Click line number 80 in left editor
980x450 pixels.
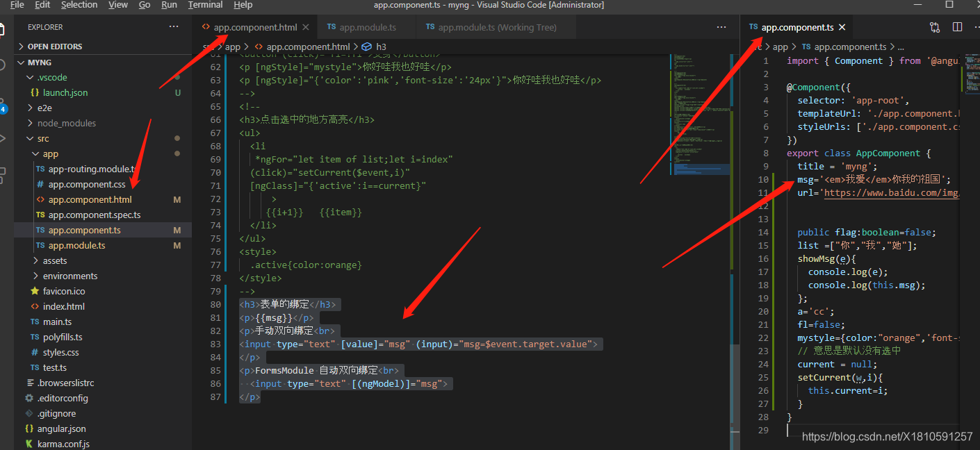point(215,305)
